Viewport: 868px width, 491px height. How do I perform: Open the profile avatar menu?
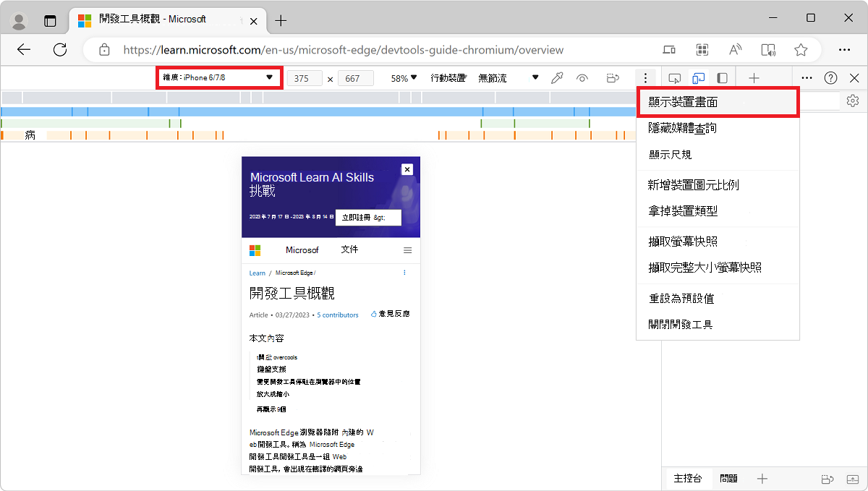point(20,20)
